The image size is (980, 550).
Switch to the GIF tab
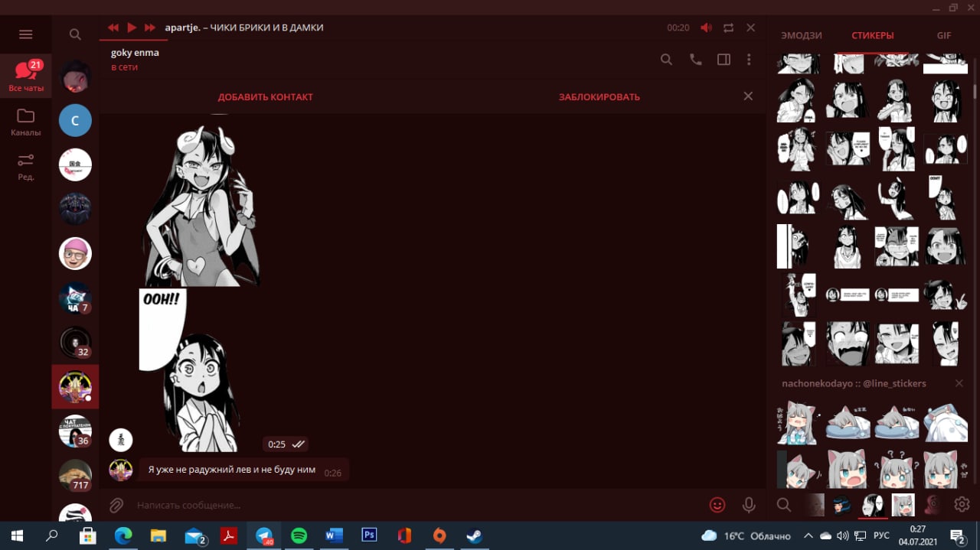click(944, 36)
